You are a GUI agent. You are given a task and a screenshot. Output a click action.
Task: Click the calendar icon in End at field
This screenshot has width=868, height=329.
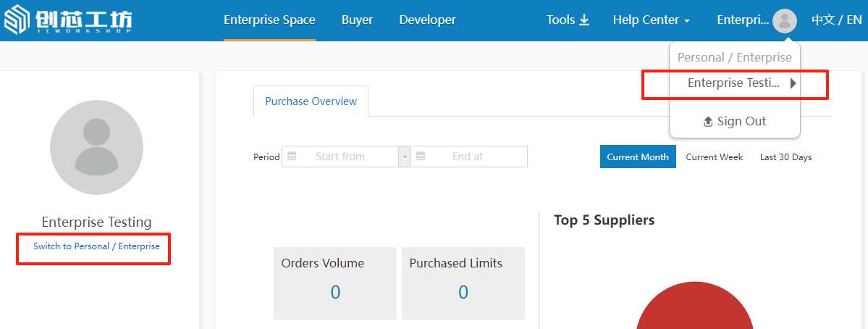tap(421, 157)
